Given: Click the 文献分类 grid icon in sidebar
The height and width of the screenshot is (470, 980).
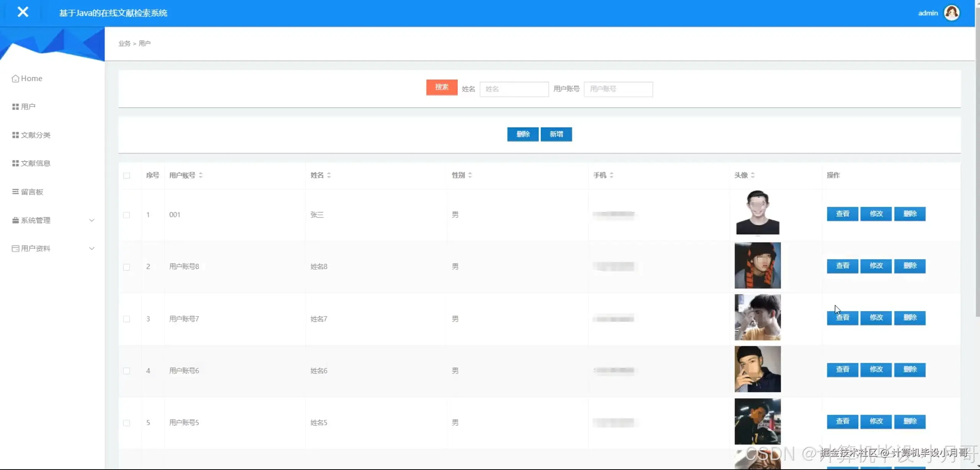Looking at the screenshot, I should click(x=15, y=135).
